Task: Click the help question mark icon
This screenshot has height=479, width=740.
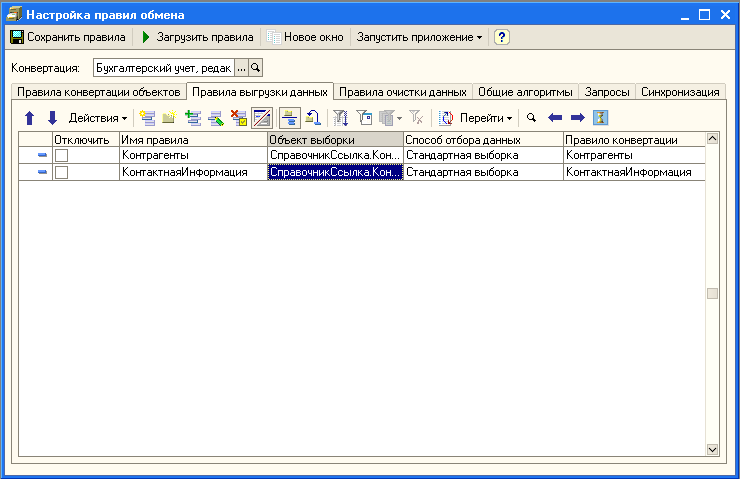Action: [502, 37]
